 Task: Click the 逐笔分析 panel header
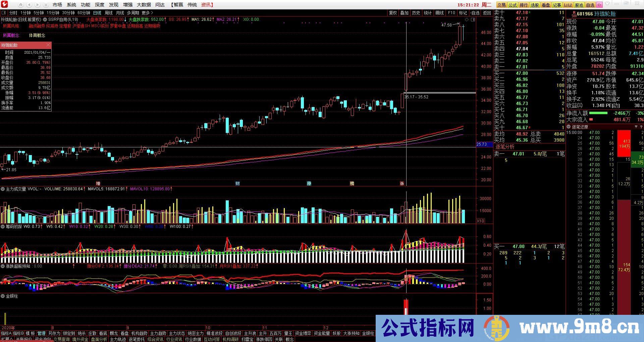pyautogui.click(x=504, y=147)
